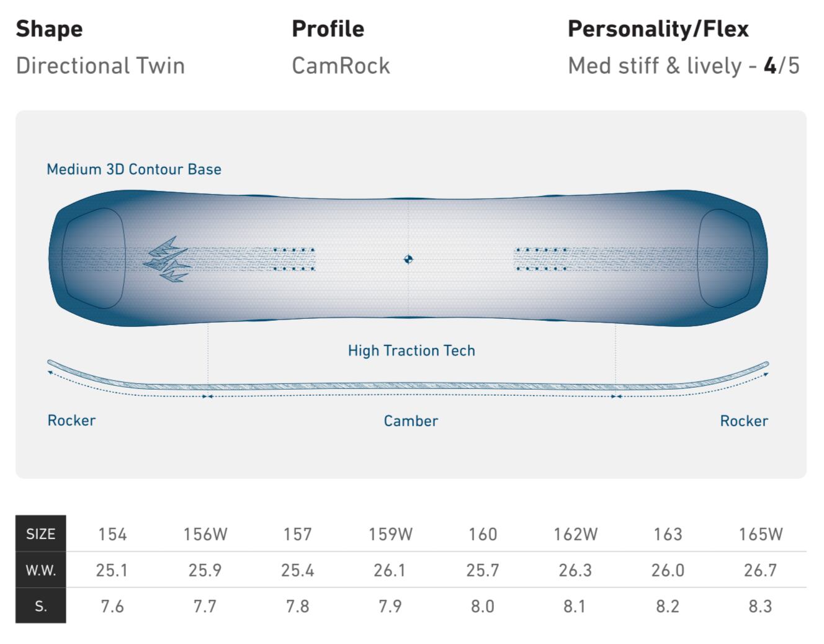Click the Directional Twin shape text
Screen dimensions: 824x644
click(101, 66)
